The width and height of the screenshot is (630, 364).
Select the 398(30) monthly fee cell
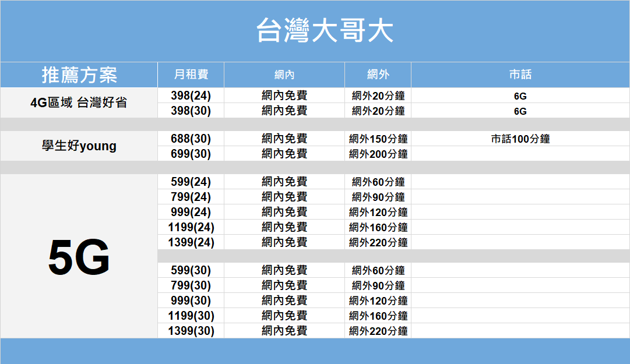click(x=191, y=111)
